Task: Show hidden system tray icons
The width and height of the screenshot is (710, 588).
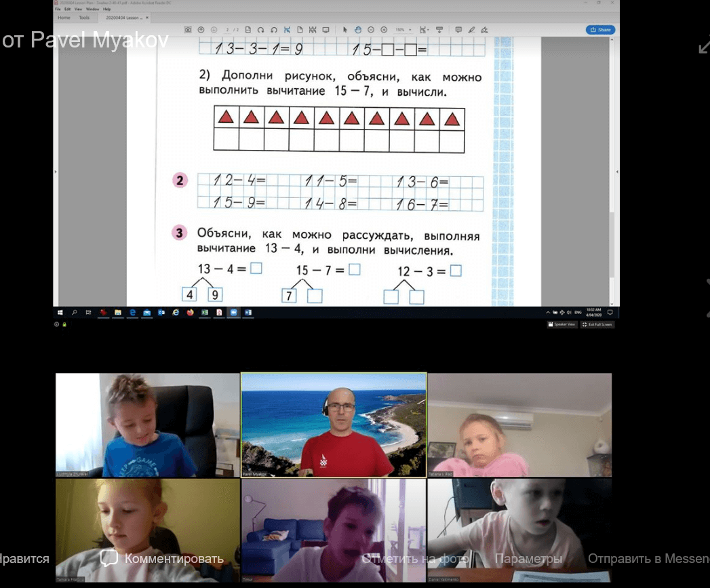Action: (x=548, y=313)
